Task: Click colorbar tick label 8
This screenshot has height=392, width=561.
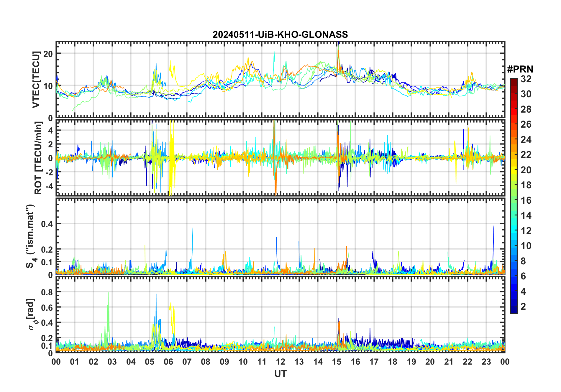Action: (523, 261)
